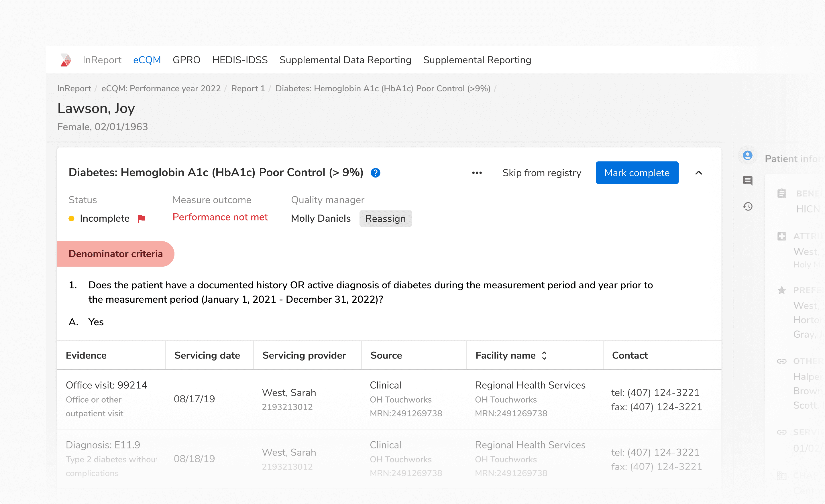The width and height of the screenshot is (825, 504).
Task: Sort by Facility name column arrows
Action: pyautogui.click(x=544, y=355)
